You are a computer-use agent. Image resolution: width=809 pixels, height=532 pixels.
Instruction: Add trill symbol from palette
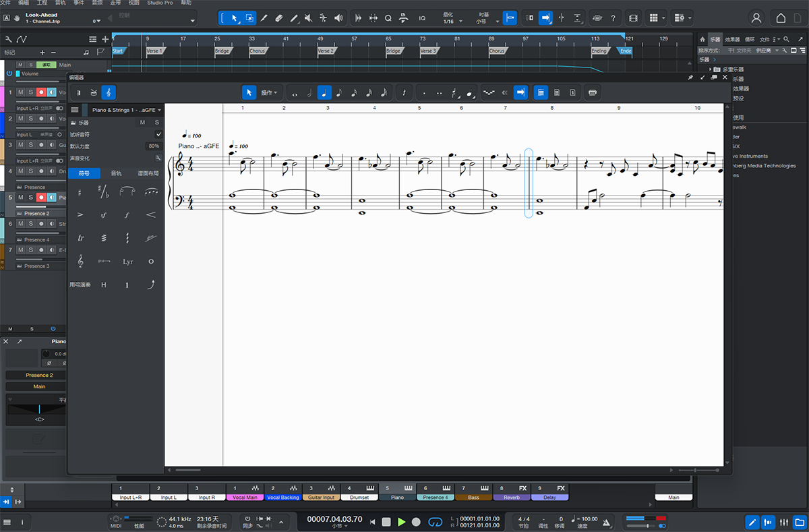point(81,238)
